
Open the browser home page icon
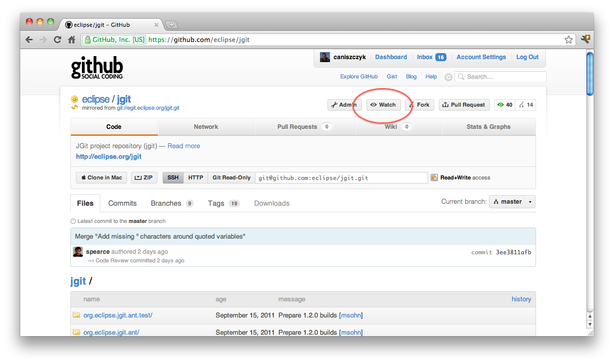[x=71, y=39]
